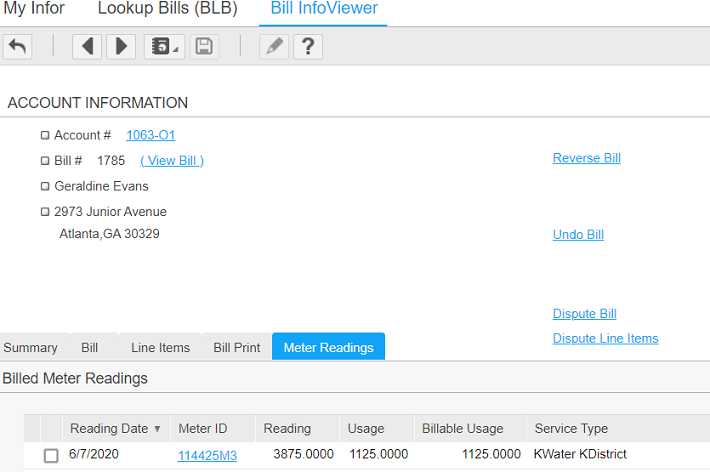This screenshot has height=472, width=710.
Task: Click the Billable Usage column header
Action: coord(462,429)
